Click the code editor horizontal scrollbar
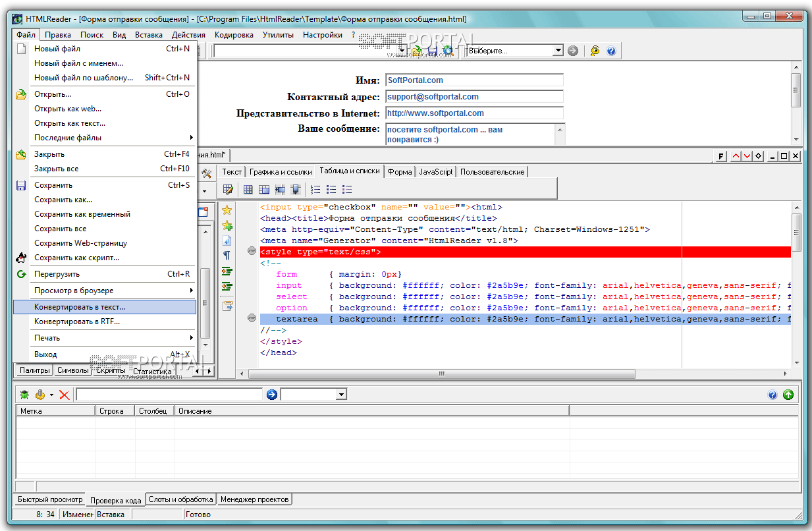This screenshot has width=812, height=531. point(441,374)
